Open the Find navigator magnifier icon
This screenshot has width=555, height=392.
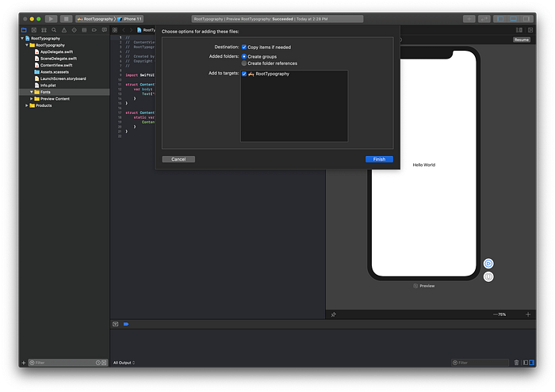point(54,30)
